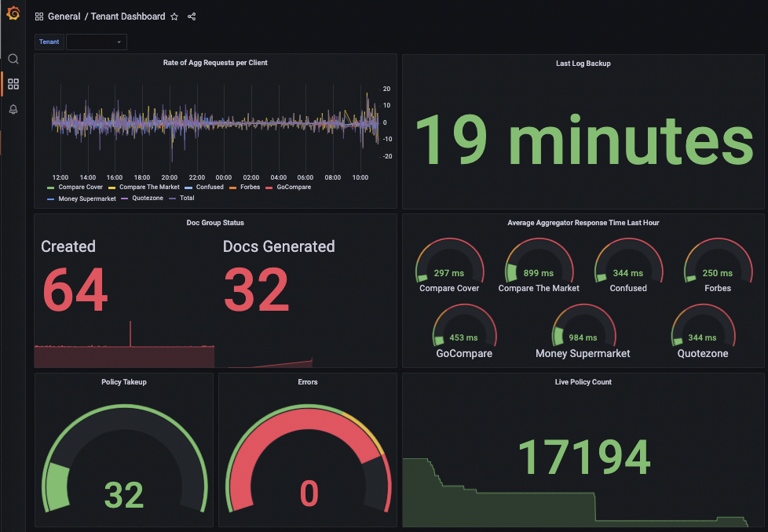
Task: Open Errors panel title menu
Action: click(308, 382)
